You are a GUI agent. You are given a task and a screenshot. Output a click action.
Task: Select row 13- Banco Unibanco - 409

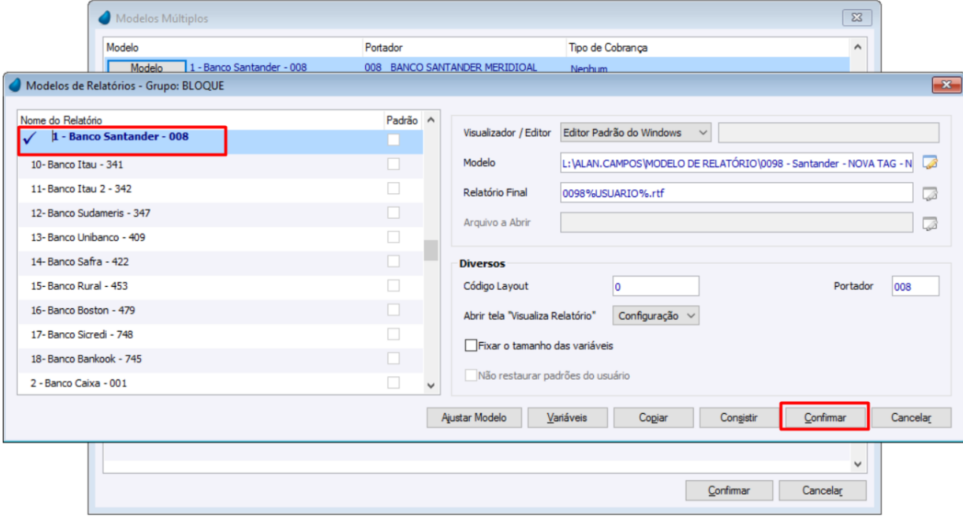pos(220,238)
